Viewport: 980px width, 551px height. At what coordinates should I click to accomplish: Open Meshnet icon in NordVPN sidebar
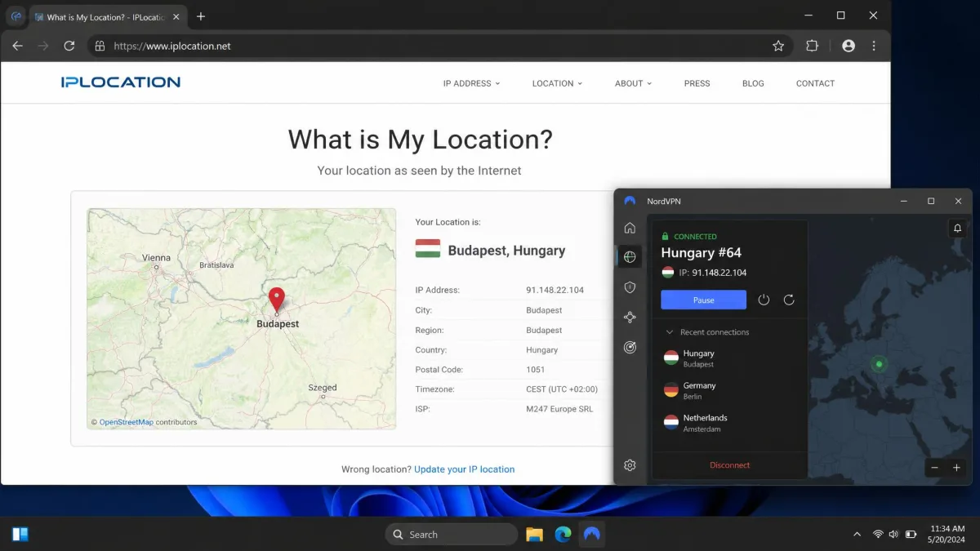pos(630,318)
